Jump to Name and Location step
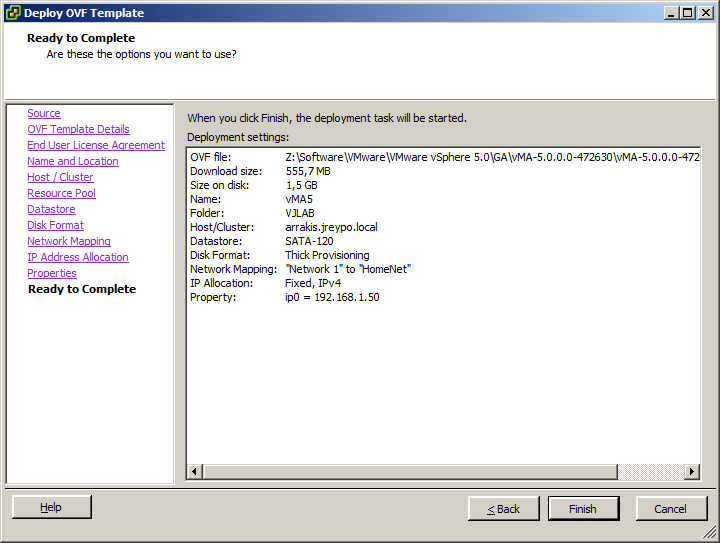 pos(73,161)
